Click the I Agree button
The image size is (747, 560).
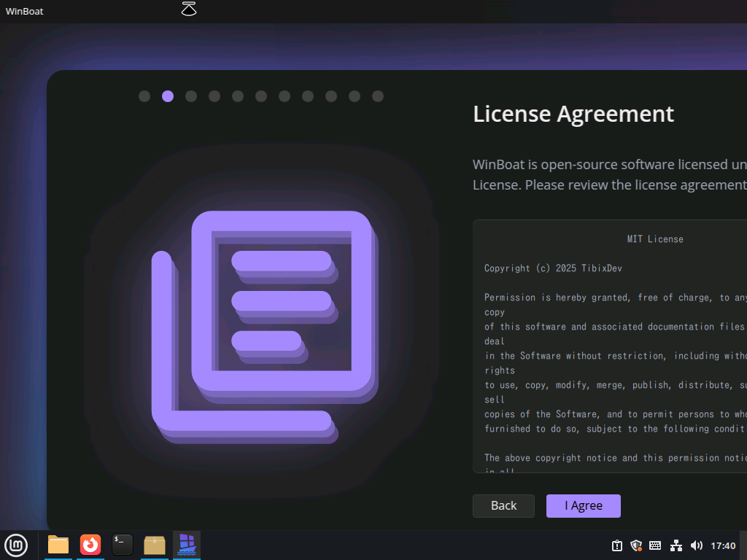click(583, 506)
